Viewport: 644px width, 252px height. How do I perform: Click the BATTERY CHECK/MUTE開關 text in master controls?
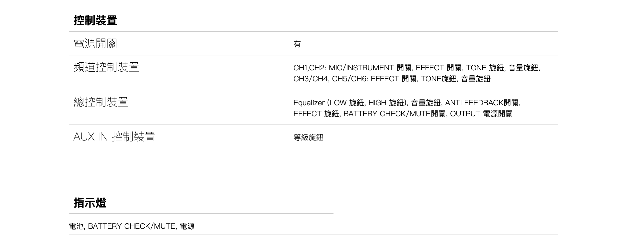point(394,114)
